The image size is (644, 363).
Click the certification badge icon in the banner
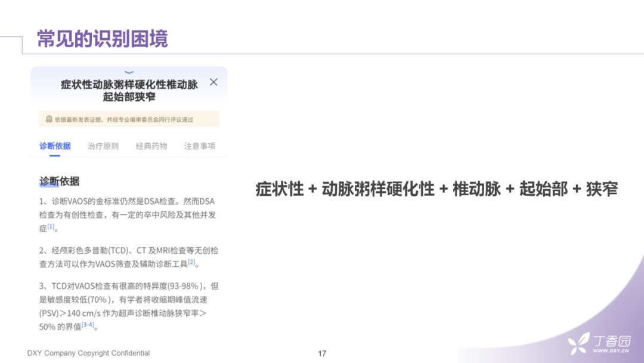click(49, 119)
